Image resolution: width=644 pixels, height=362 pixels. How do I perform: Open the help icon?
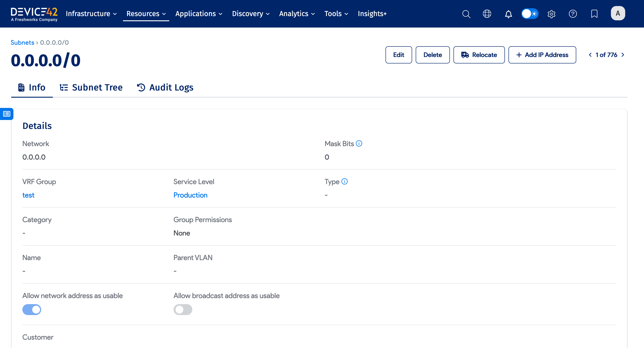point(573,14)
